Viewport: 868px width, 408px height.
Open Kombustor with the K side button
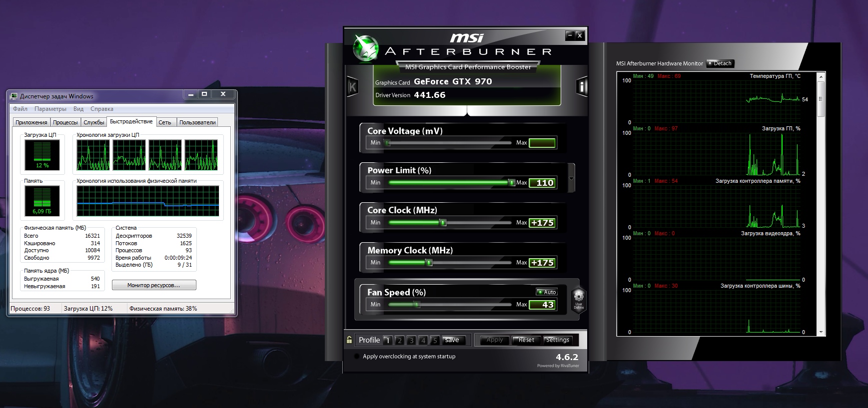[352, 87]
